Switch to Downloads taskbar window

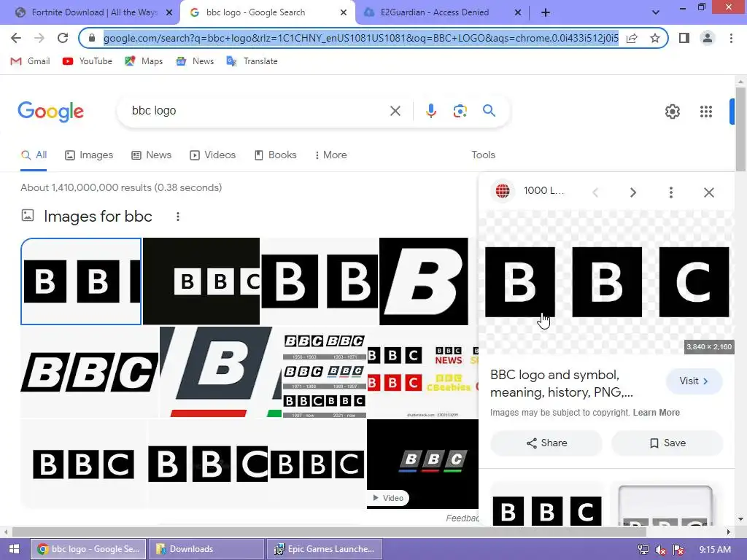coord(206,549)
